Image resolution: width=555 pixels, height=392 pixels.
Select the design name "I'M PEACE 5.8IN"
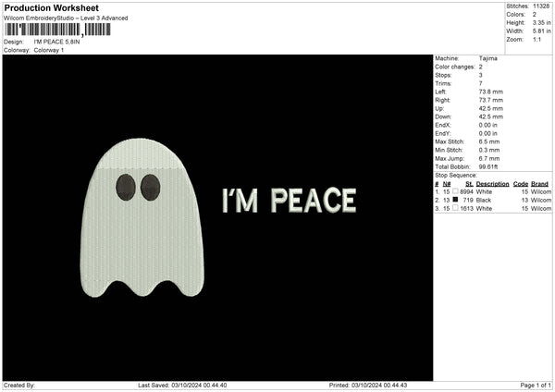(56, 42)
